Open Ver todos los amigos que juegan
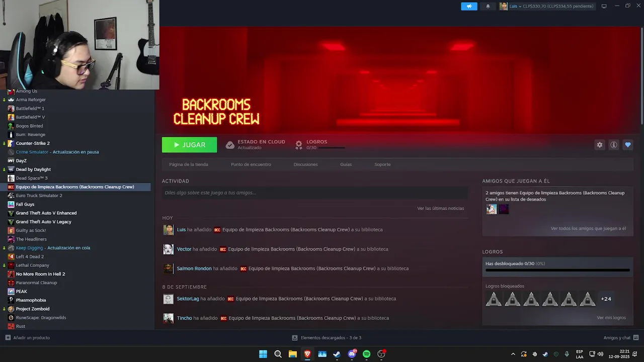 click(588, 228)
